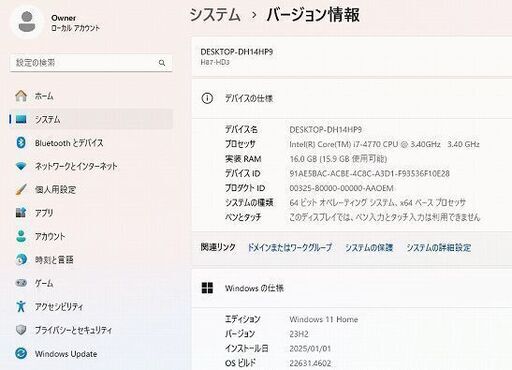
Task: Open ゲーム controller icon
Action: pos(21,283)
